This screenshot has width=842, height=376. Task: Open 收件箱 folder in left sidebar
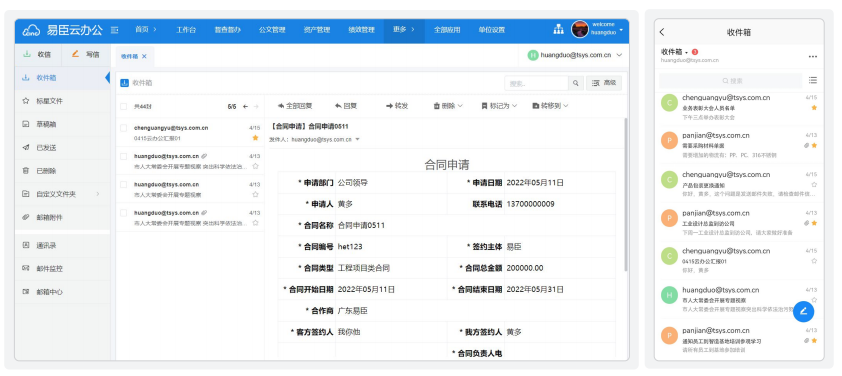[62, 78]
